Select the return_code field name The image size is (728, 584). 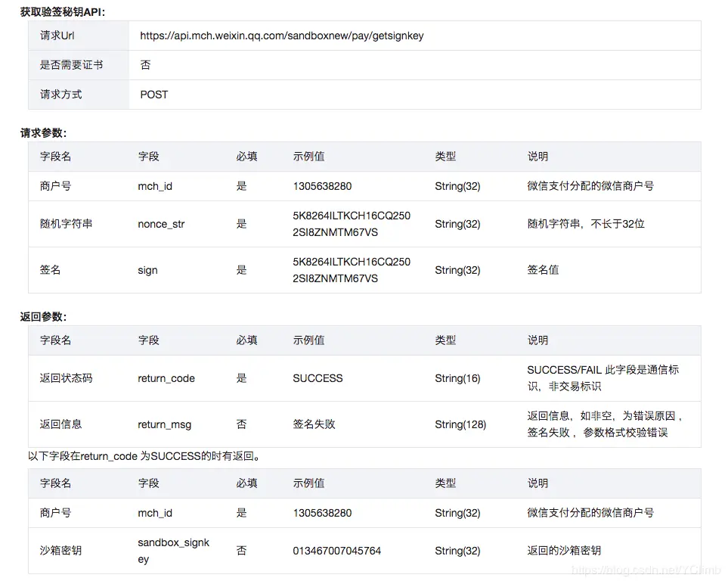(x=166, y=378)
